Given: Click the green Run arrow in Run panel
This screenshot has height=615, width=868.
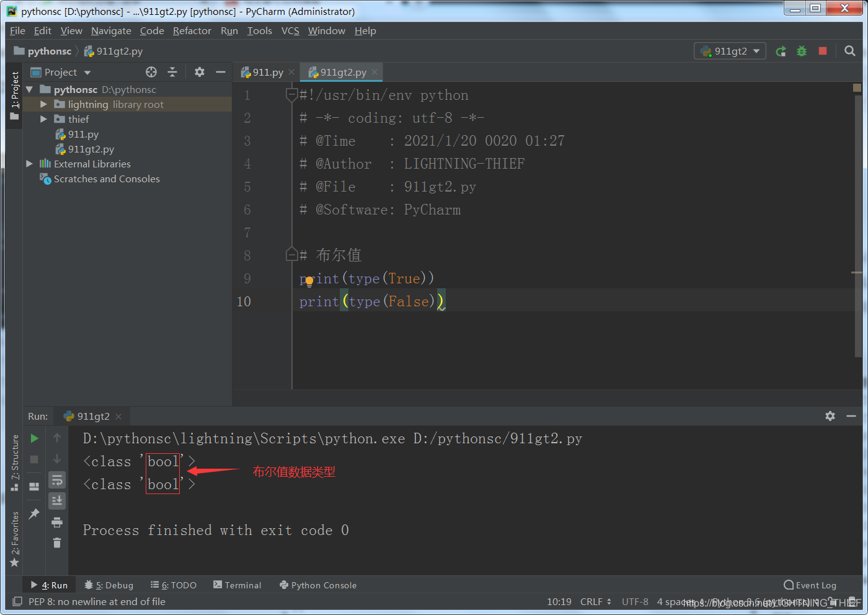Looking at the screenshot, I should click(35, 438).
